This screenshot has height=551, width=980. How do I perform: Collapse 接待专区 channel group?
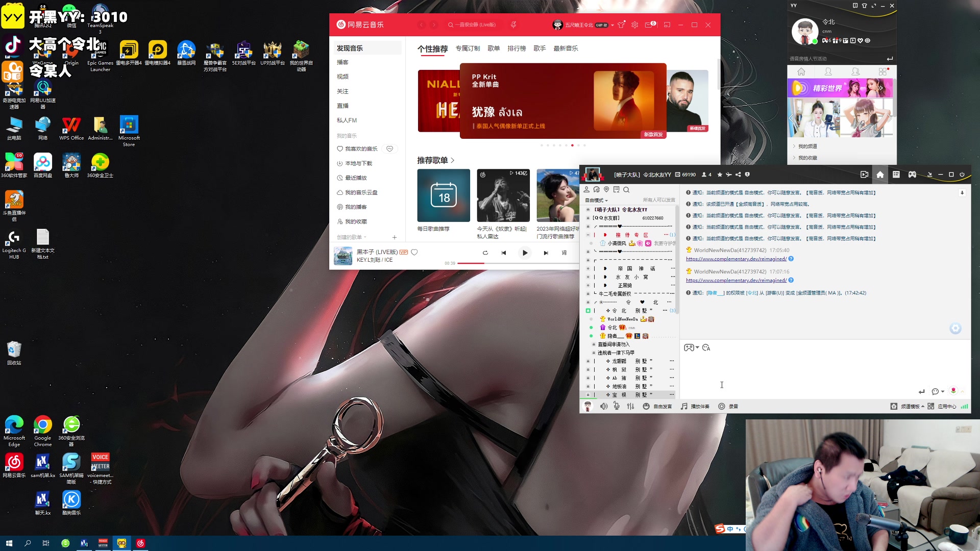coord(588,235)
